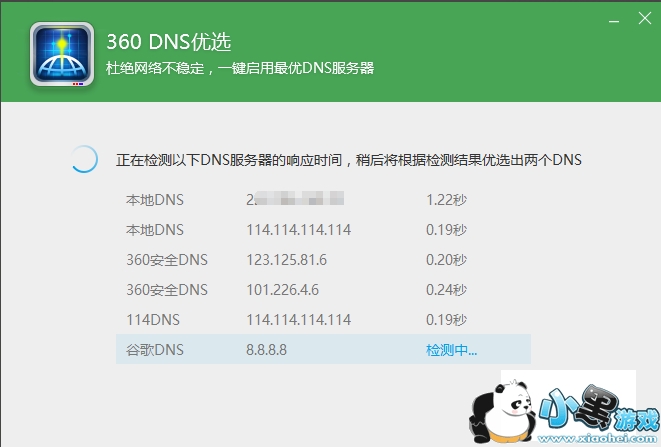Select the 360安全DNS label for 123.125.81.6
The height and width of the screenshot is (447, 661).
click(x=167, y=260)
